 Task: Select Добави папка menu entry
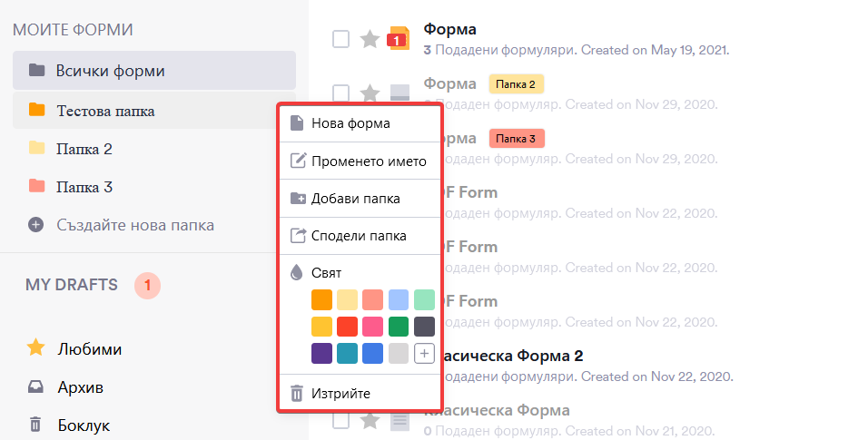coord(355,198)
